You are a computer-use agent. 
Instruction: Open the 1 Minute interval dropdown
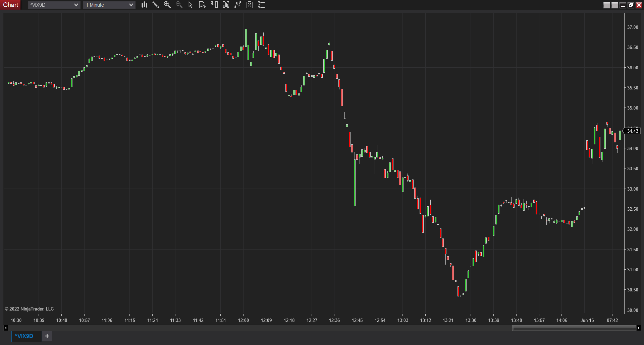point(109,5)
